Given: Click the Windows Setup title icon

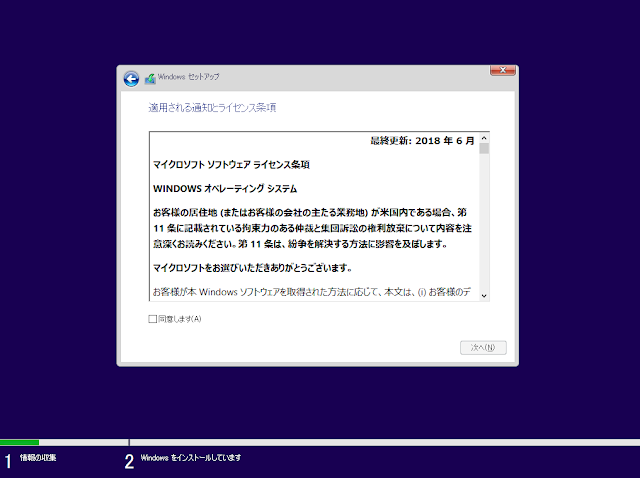Looking at the screenshot, I should point(150,79).
